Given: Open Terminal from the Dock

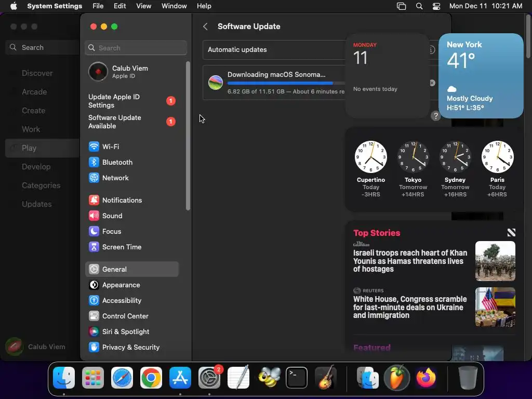Looking at the screenshot, I should [297, 378].
